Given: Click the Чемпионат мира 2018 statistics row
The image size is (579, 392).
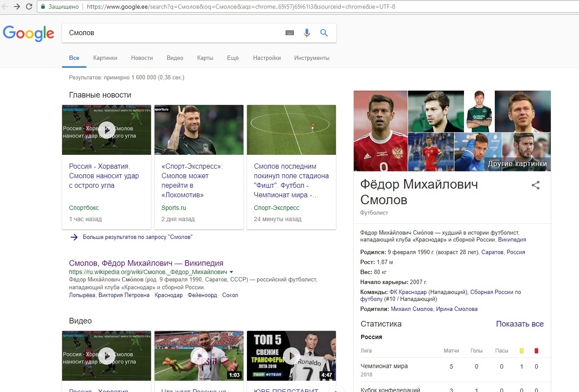Looking at the screenshot, I should [x=452, y=369].
